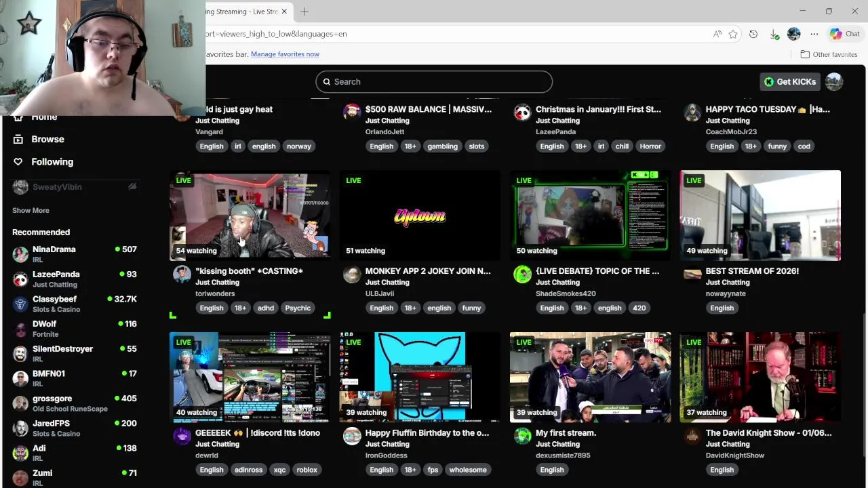
Task: Open The David Knight Show stream title
Action: coord(768,433)
